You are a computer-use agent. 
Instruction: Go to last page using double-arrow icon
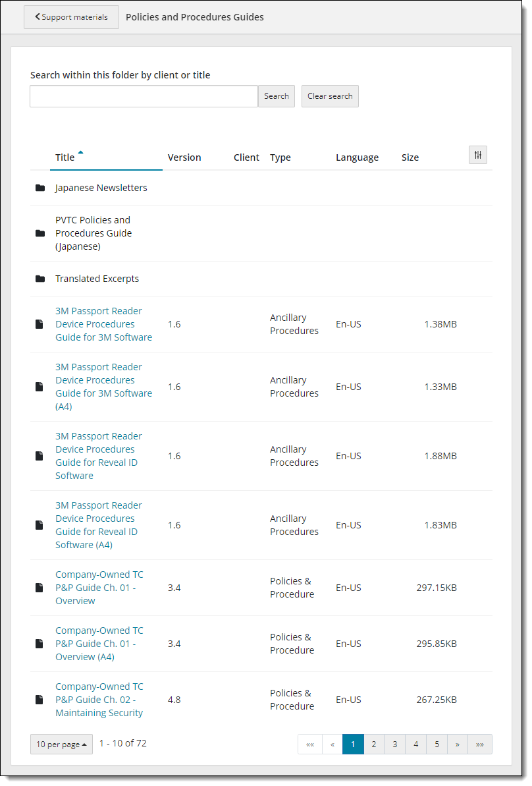coord(479,744)
